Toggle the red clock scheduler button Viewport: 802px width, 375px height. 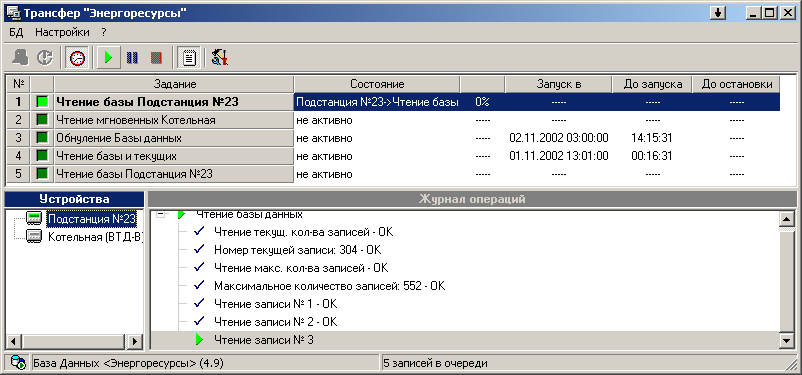[78, 57]
